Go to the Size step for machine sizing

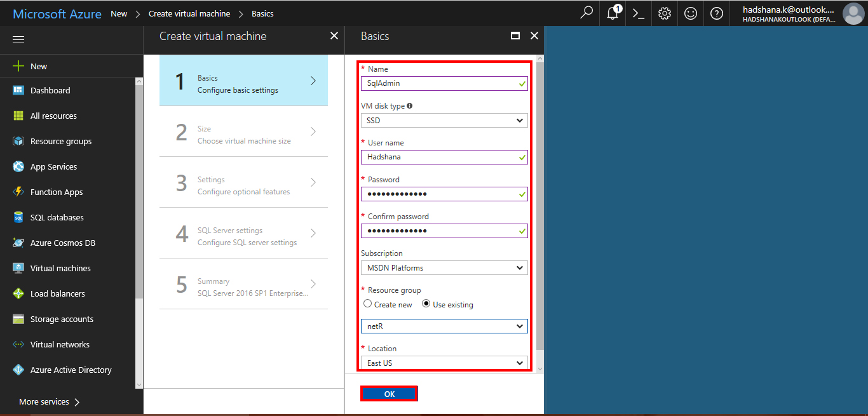243,133
